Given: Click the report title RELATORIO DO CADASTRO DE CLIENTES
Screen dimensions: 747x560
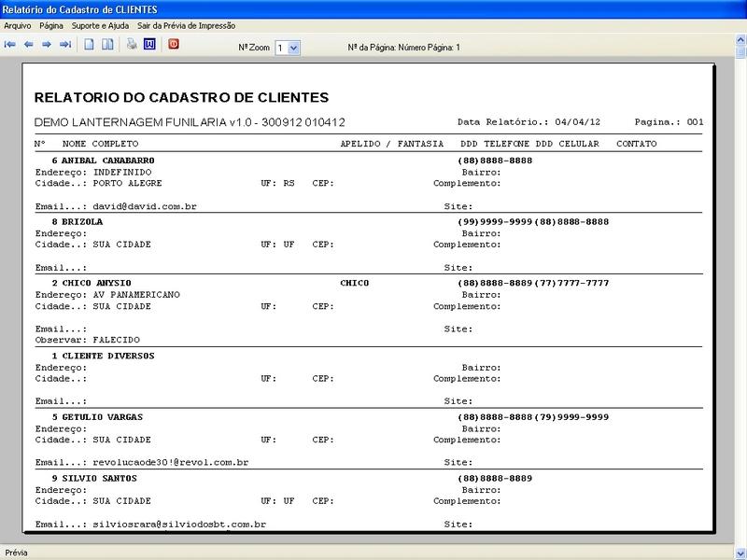Looking at the screenshot, I should (181, 98).
